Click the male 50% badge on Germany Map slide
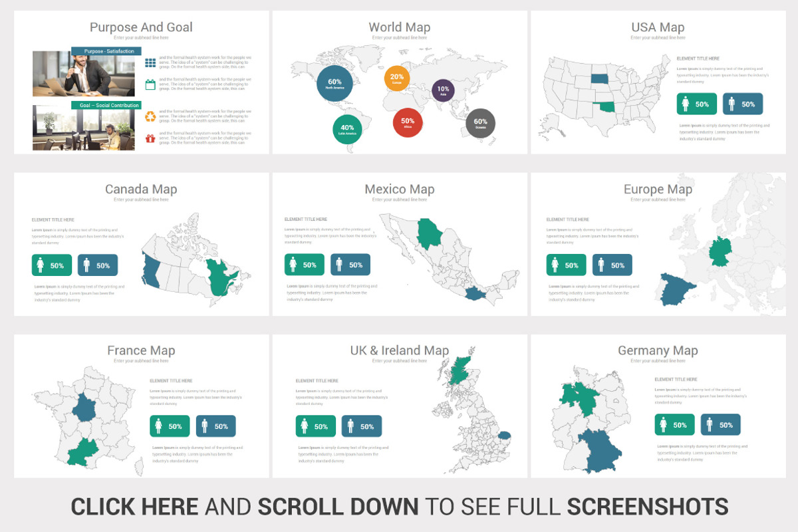 (721, 425)
